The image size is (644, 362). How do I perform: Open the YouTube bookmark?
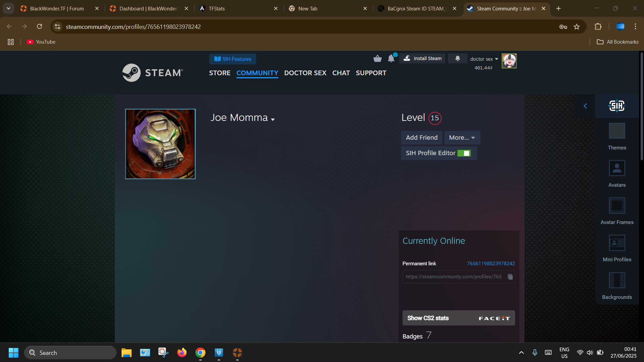point(41,42)
